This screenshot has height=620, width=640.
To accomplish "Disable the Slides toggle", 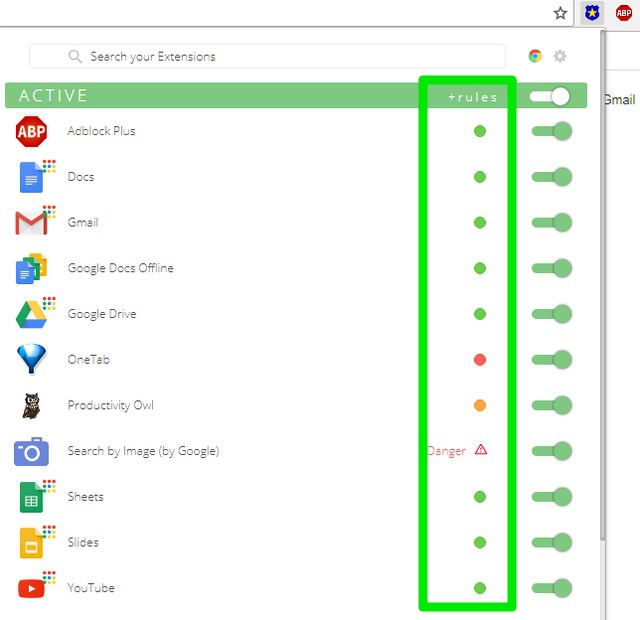I will pyautogui.click(x=552, y=542).
